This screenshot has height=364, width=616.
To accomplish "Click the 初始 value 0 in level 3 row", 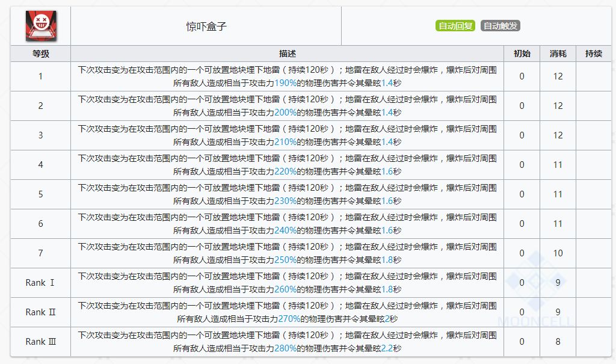I will point(522,135).
